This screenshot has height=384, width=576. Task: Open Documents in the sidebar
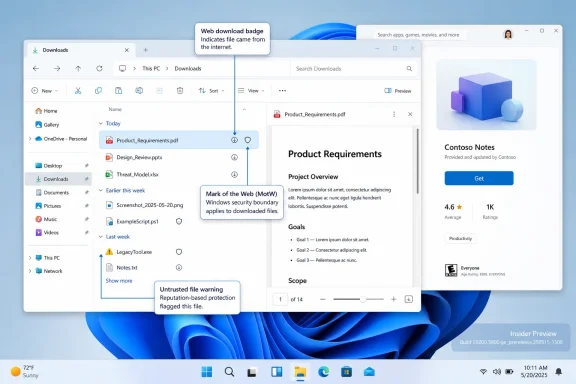point(52,193)
